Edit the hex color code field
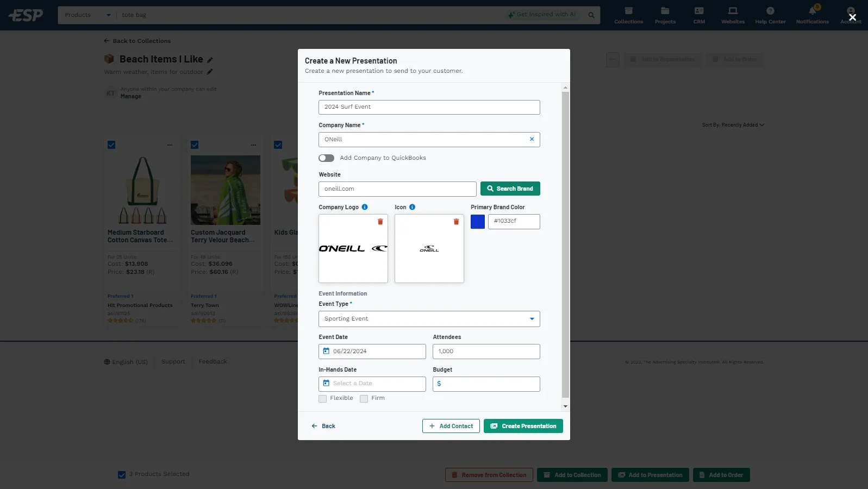Viewport: 868px width, 489px height. click(514, 222)
